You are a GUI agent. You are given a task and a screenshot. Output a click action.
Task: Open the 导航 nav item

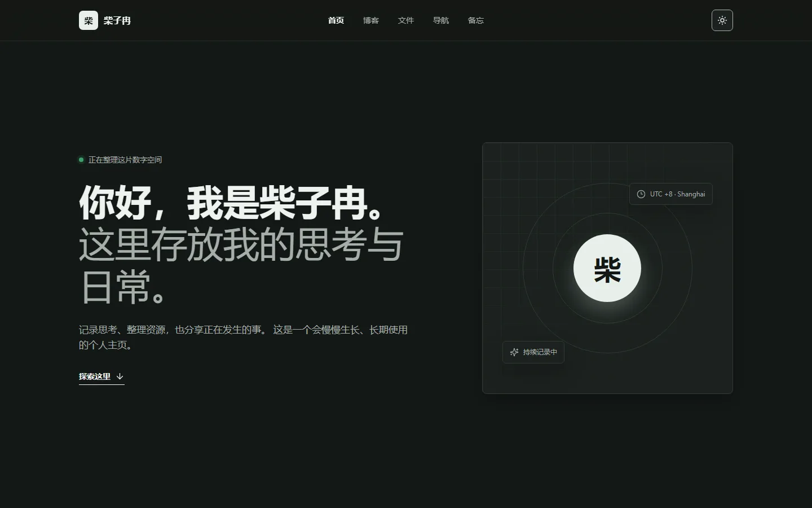tap(441, 20)
